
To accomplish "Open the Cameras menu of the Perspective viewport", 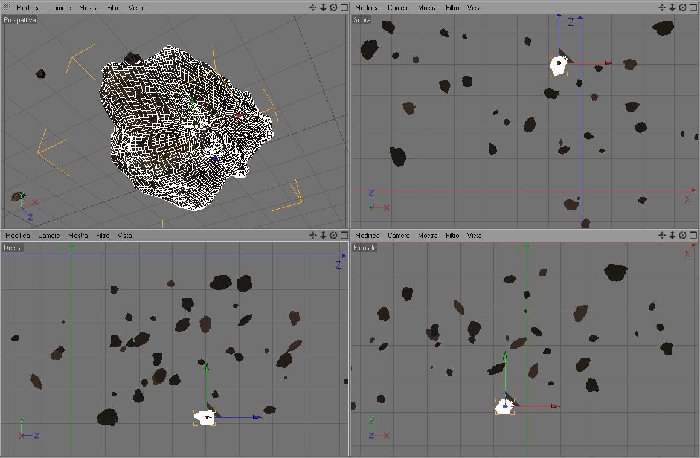I will [60, 8].
